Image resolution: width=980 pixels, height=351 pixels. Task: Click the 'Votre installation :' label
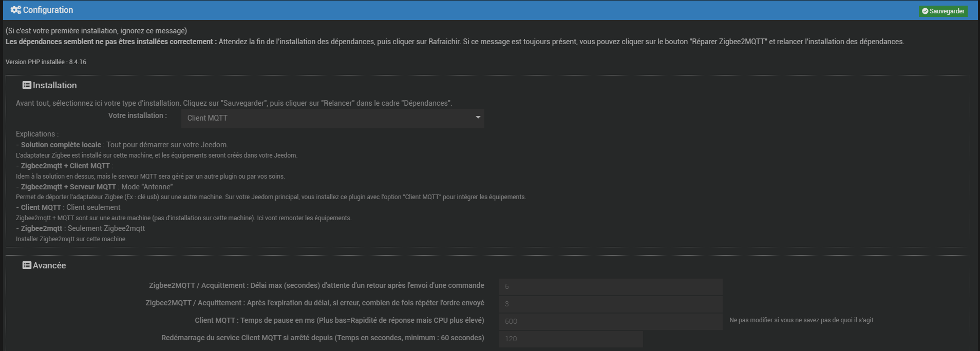137,115
